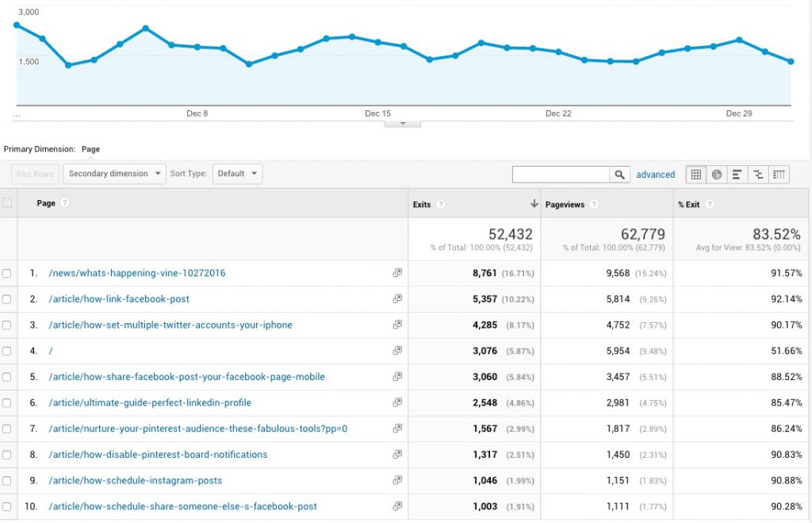The image size is (812, 523).
Task: Tick checkbox for share-facebook-post-mobile row
Action: click(6, 377)
